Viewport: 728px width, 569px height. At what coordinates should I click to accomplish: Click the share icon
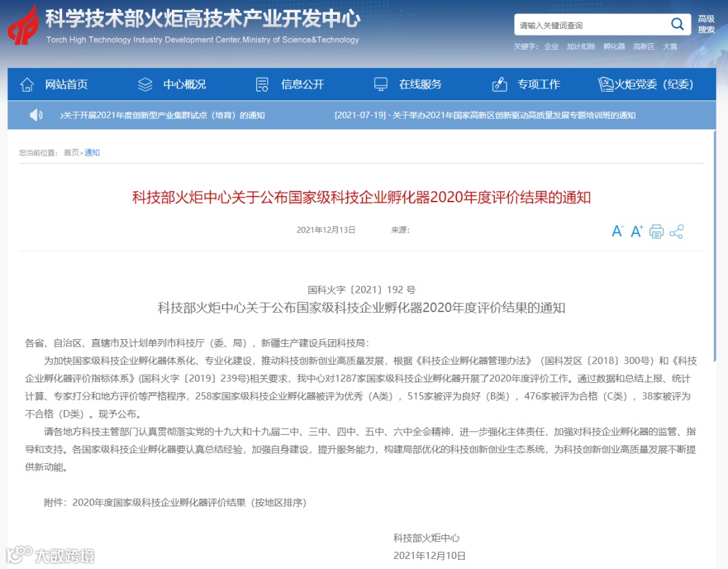pos(677,231)
